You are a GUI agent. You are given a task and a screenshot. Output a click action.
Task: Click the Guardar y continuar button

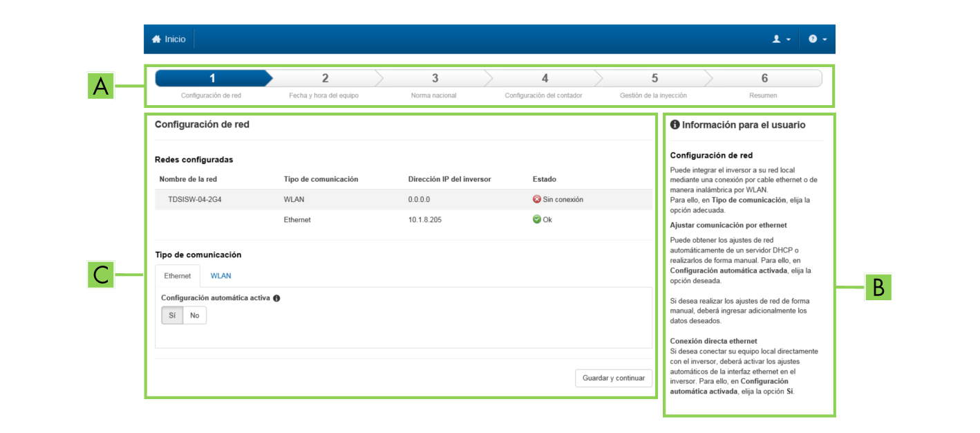(x=614, y=378)
